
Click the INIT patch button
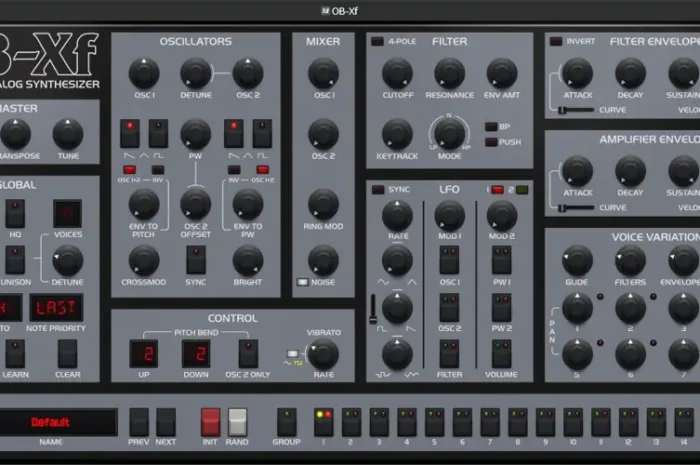click(210, 422)
